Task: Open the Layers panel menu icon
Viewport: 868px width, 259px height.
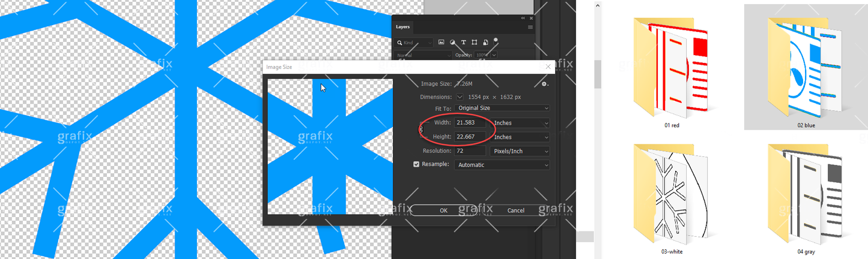Action: point(530,27)
